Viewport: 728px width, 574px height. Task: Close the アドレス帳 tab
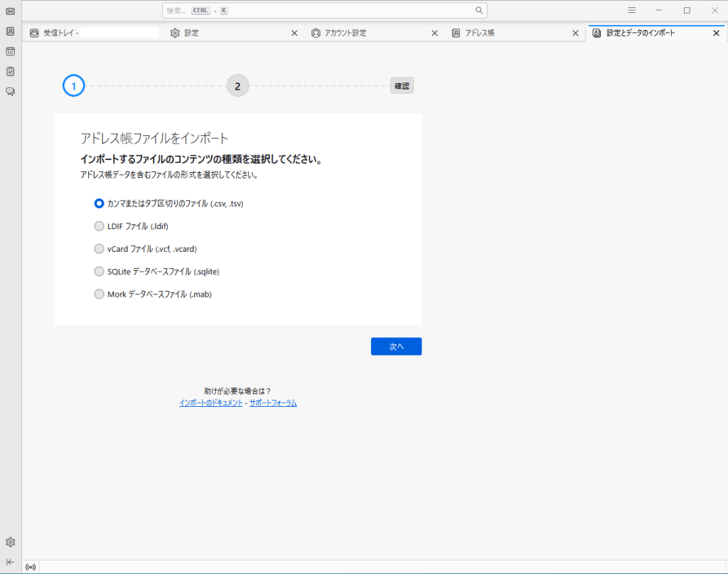pyautogui.click(x=576, y=33)
